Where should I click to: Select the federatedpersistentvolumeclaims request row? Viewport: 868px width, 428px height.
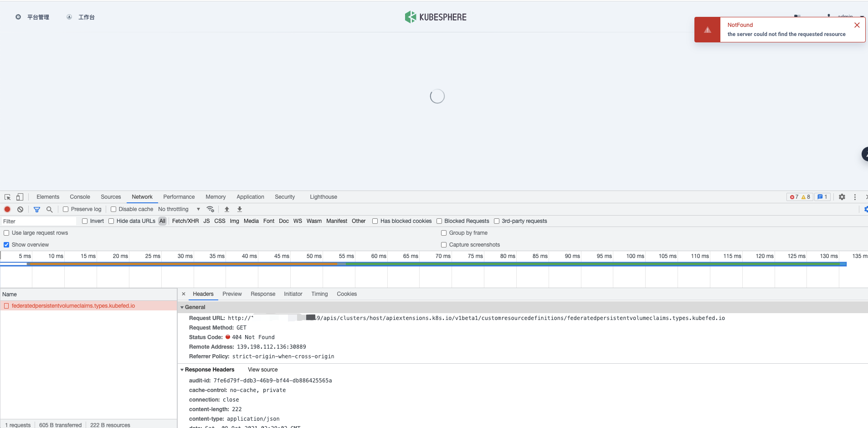point(88,306)
